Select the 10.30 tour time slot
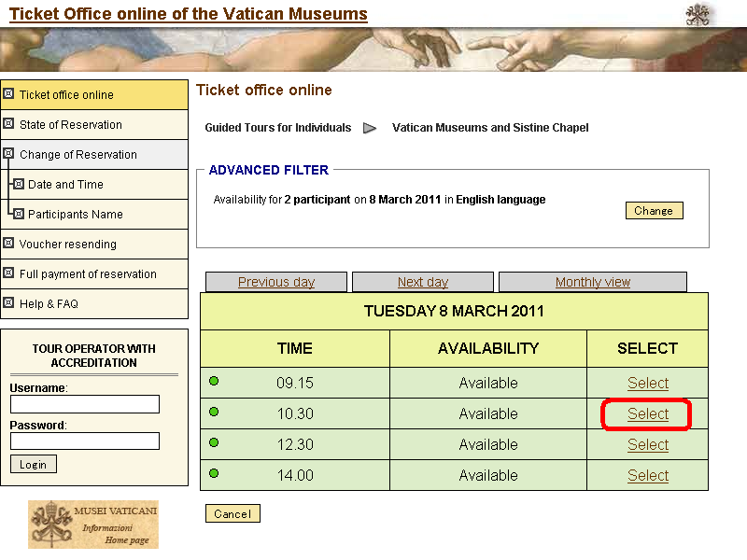 coord(647,413)
